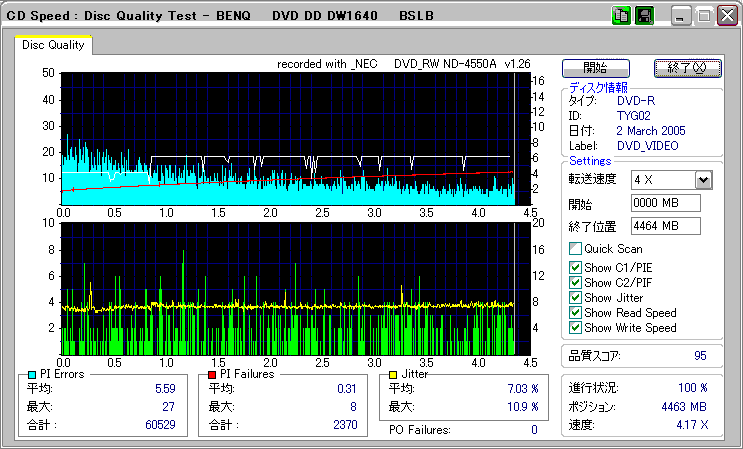The image size is (743, 449).
Task: Click the 終了位置 4464 MB input field
Action: 665,225
